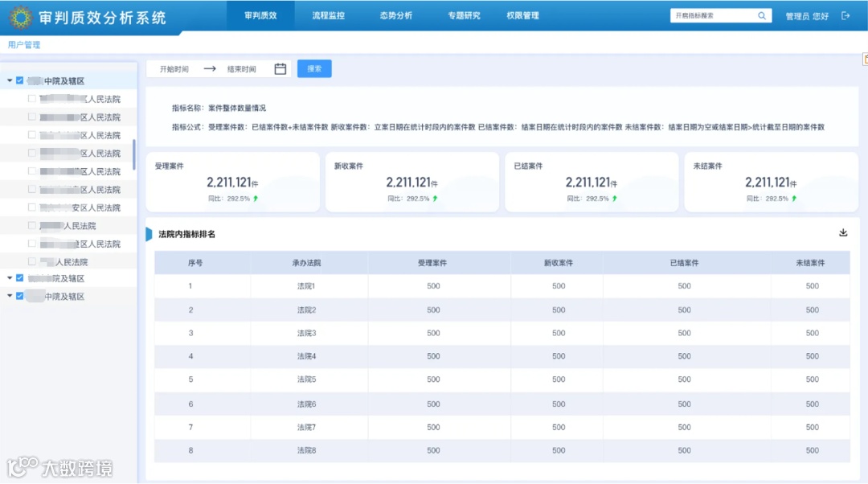Open the 流程监控 menu
Image resolution: width=868 pixels, height=484 pixels.
pyautogui.click(x=328, y=15)
